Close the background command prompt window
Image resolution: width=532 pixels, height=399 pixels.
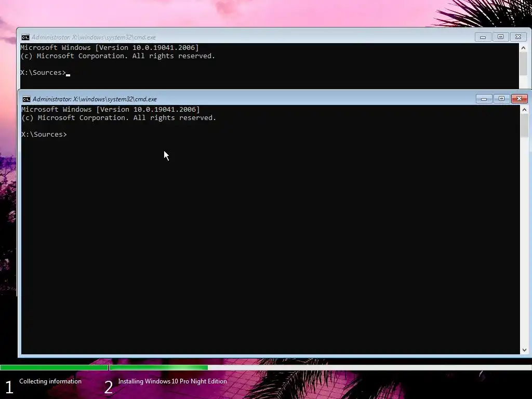518,37
